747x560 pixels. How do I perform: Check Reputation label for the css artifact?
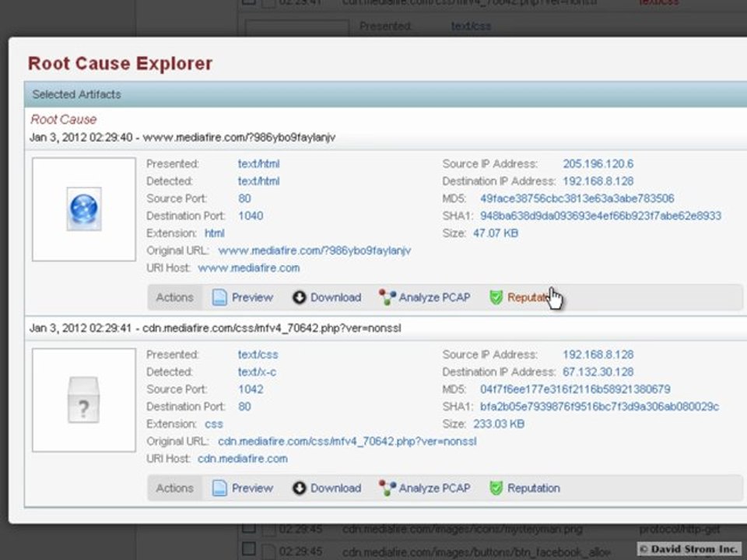tap(534, 488)
